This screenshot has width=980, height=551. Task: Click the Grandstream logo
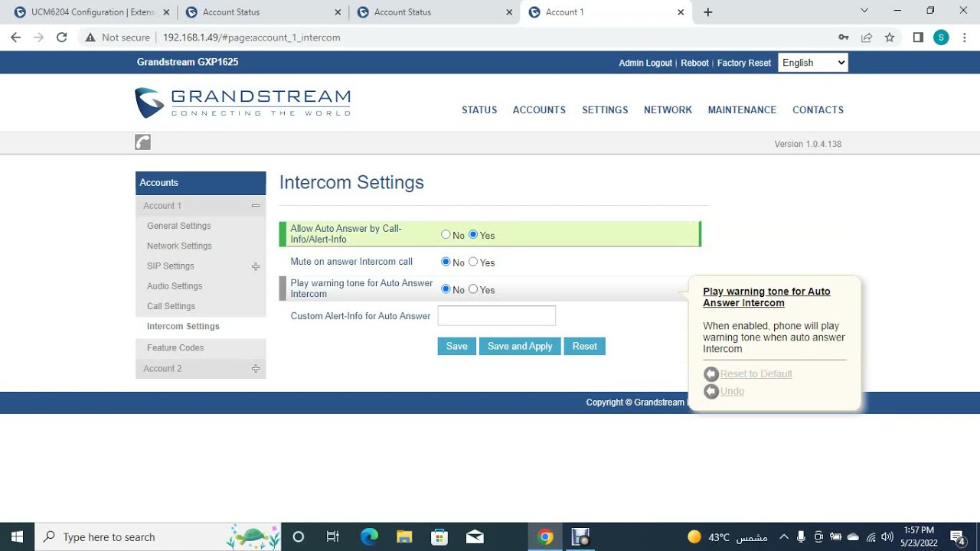click(242, 103)
